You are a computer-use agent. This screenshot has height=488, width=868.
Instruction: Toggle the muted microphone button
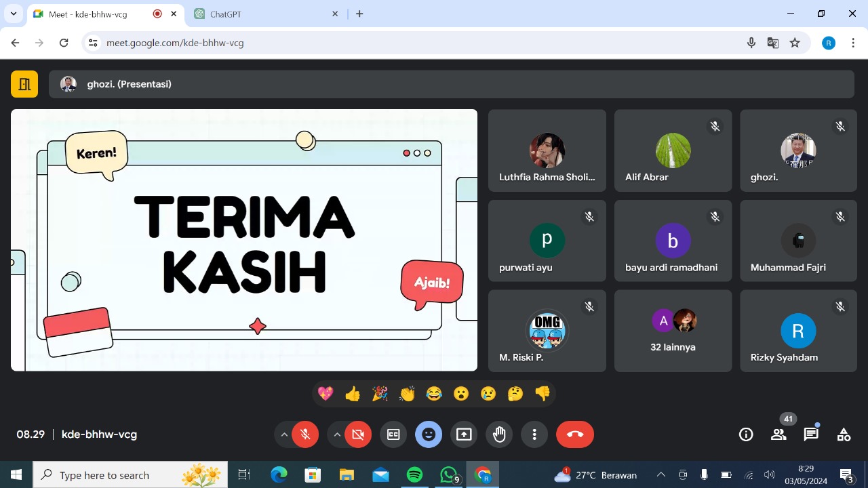point(305,434)
